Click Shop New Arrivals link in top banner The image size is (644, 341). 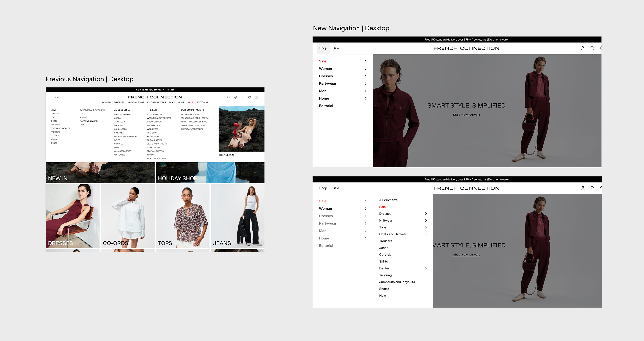click(x=466, y=115)
